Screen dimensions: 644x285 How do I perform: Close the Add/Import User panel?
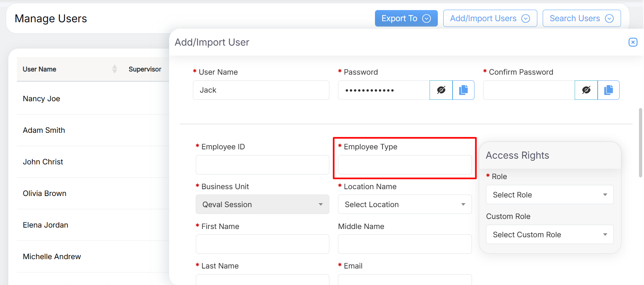pos(633,42)
